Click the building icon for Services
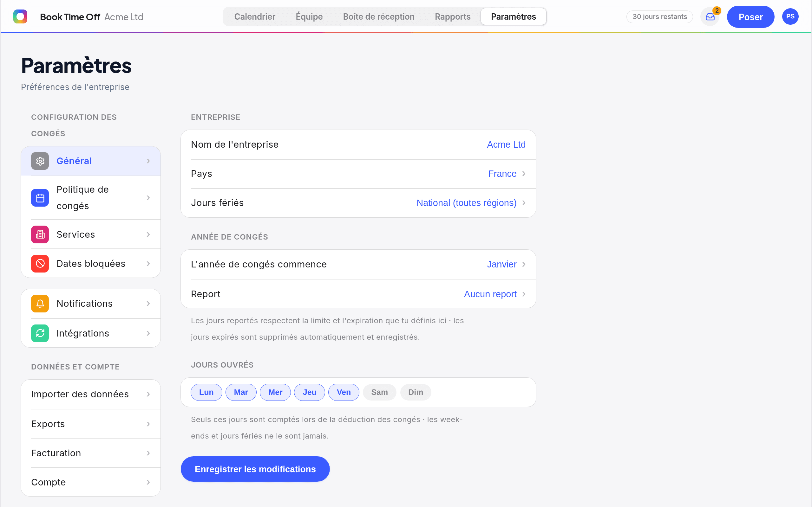 (x=40, y=234)
